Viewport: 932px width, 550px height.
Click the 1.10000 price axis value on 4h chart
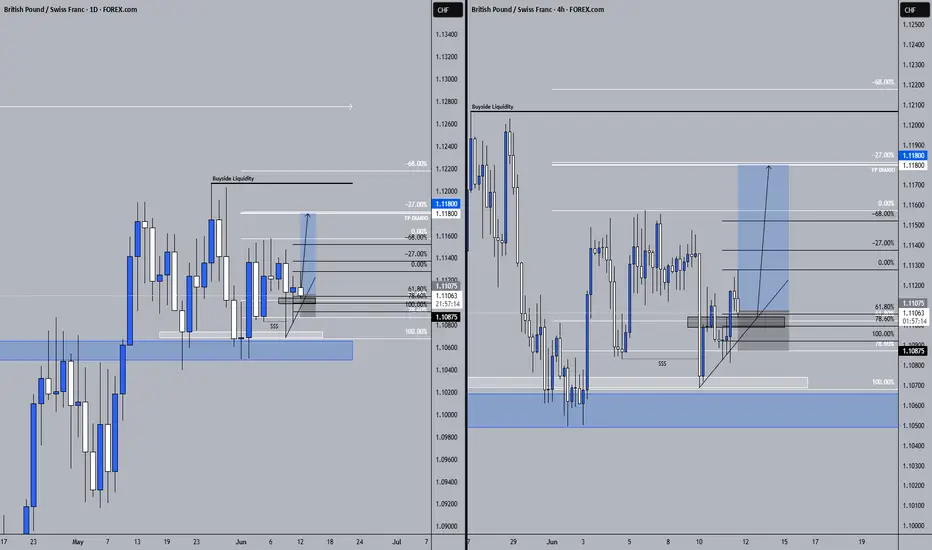coord(913,526)
